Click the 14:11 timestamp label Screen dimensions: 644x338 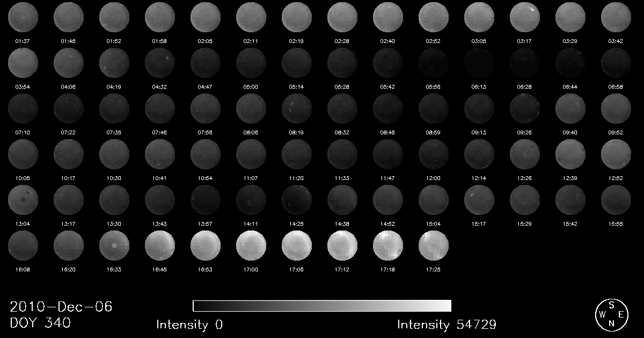pos(251,223)
